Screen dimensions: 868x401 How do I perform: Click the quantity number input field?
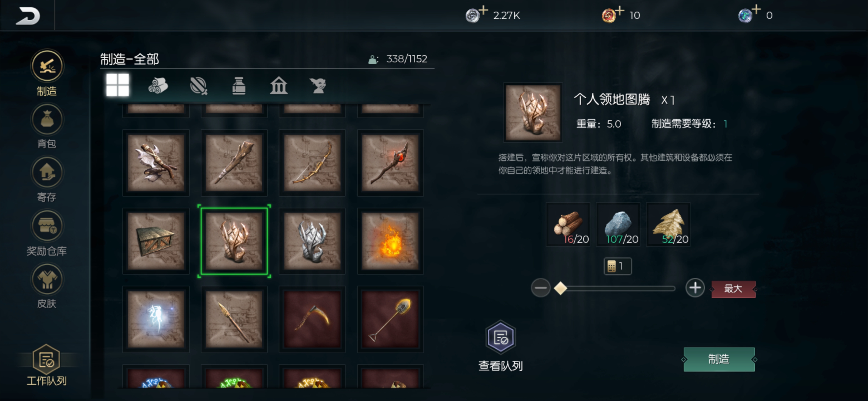click(x=617, y=266)
